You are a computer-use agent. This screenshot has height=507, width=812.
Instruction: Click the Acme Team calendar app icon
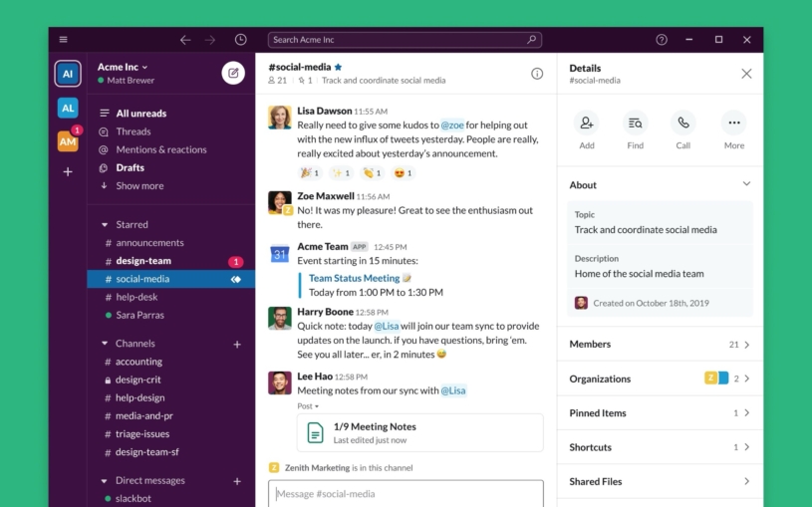[280, 253]
